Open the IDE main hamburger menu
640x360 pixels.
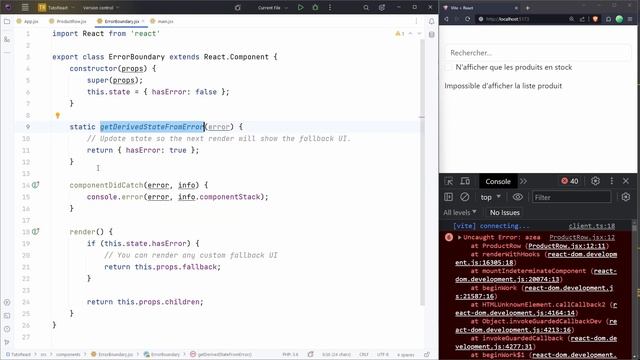25,7
